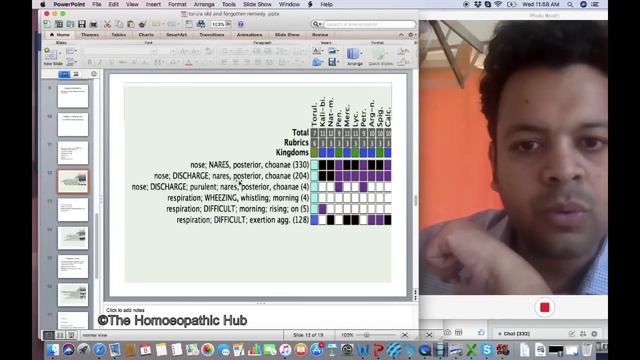Viewport: 640px width, 360px height.
Task: Click the Cut scissors icon
Action: pyautogui.click(x=107, y=24)
